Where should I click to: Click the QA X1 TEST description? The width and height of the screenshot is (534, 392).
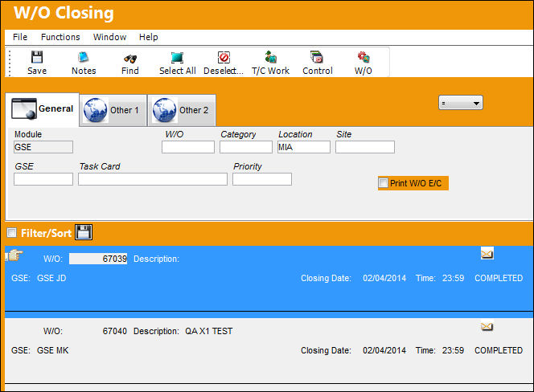209,331
